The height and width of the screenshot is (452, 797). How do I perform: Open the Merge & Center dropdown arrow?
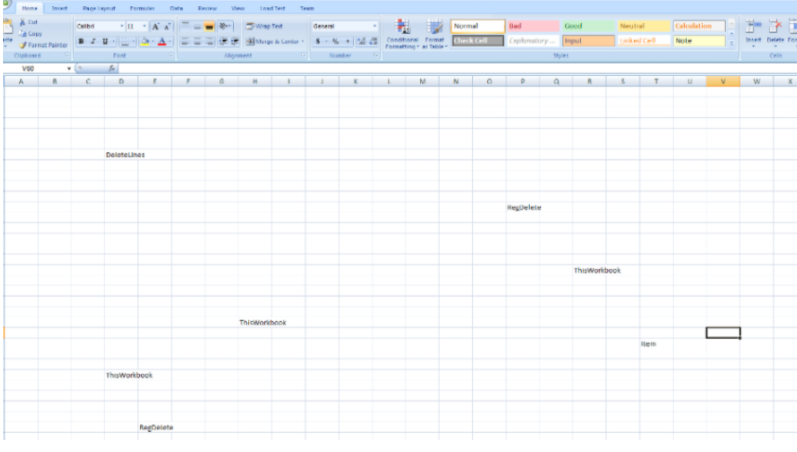pyautogui.click(x=304, y=41)
